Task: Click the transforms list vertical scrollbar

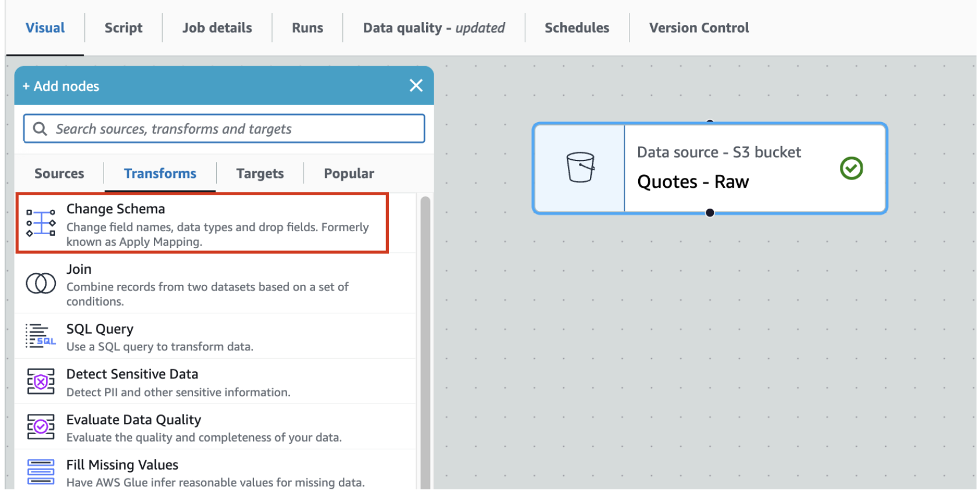Action: 425,343
